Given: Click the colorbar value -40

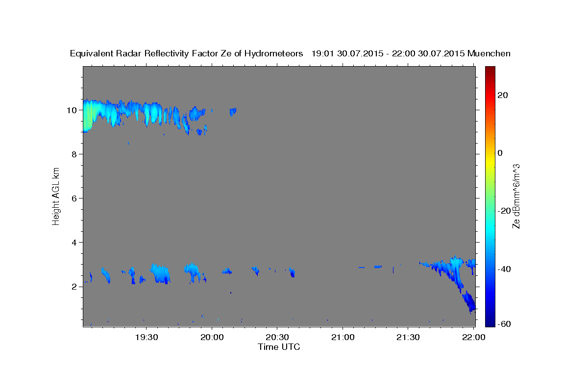Looking at the screenshot, I should 504,269.
